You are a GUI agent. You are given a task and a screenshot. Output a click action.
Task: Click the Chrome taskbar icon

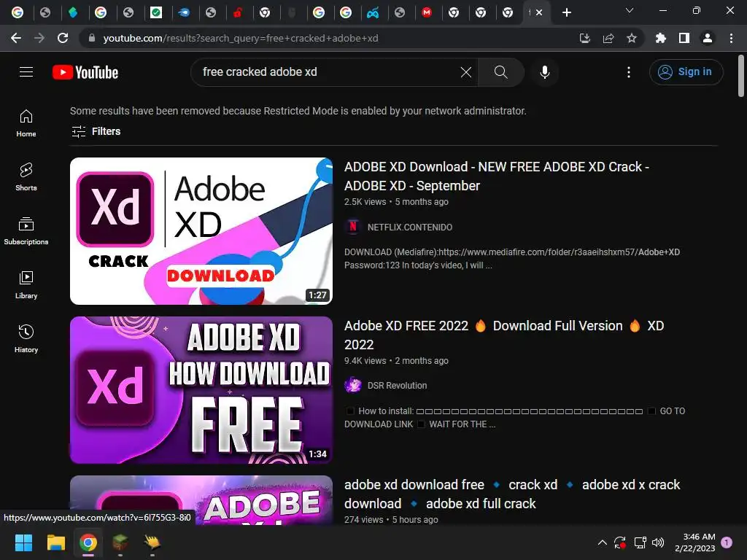click(x=88, y=542)
